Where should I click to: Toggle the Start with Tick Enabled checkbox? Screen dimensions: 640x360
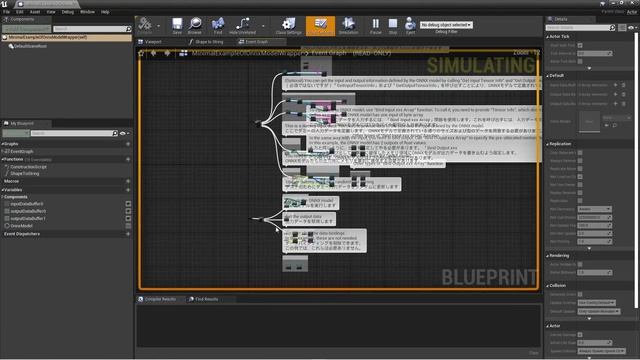(580, 45)
